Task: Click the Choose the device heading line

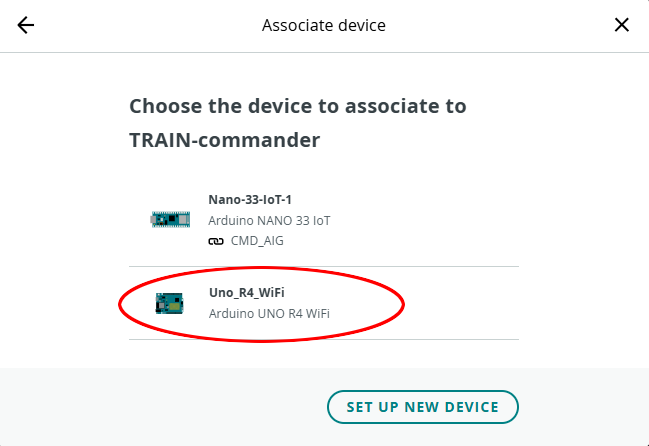Action: (x=297, y=106)
